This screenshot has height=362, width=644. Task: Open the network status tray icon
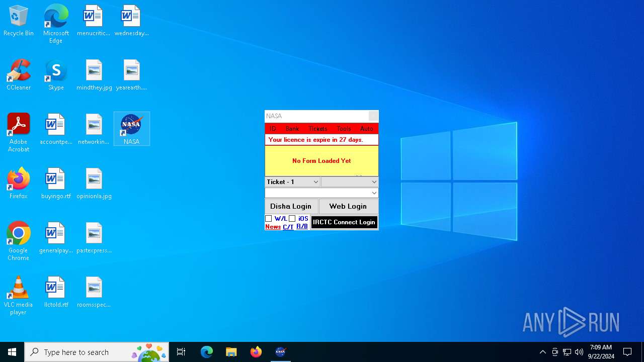(x=567, y=352)
